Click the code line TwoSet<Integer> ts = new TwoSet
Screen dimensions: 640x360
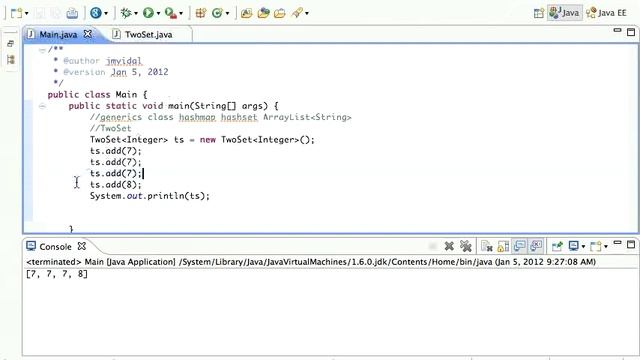click(x=202, y=140)
